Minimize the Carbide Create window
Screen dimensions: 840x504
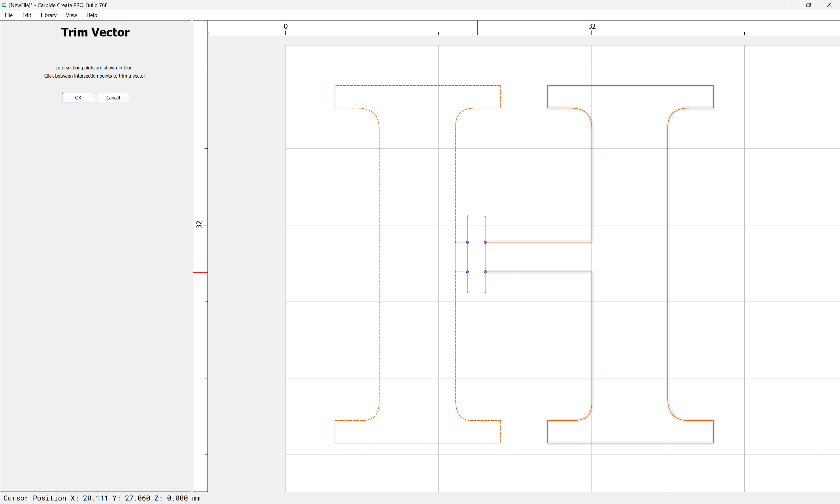coord(788,5)
